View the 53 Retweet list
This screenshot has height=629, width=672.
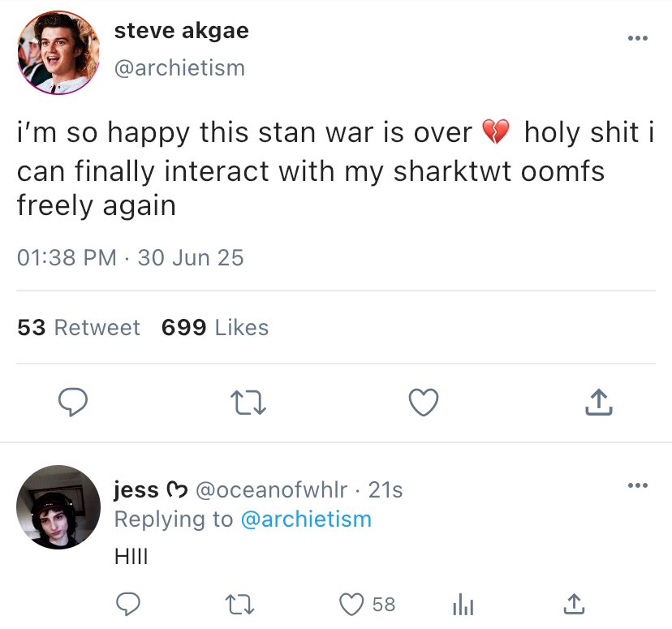point(79,327)
